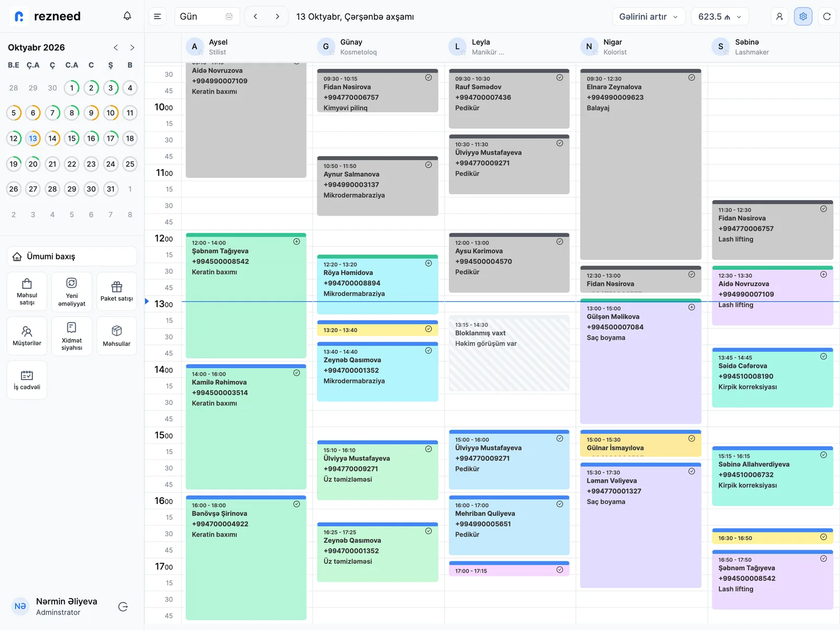
Task: Show previous month in mini calendar
Action: 116,48
